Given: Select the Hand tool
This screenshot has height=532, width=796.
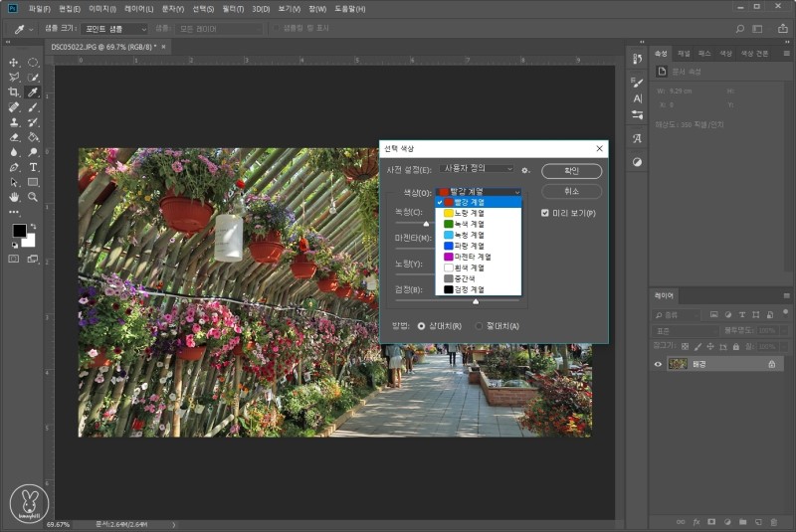Looking at the screenshot, I should click(14, 197).
